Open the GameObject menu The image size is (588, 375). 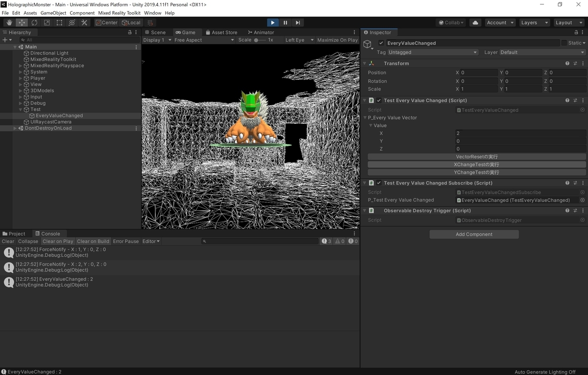[53, 13]
